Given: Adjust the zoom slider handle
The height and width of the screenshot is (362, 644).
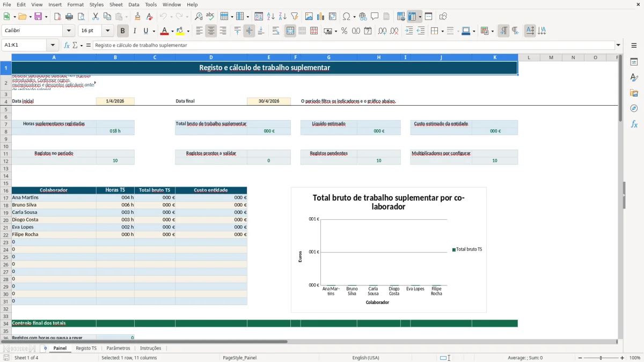Looking at the screenshot, I should [x=601, y=358].
